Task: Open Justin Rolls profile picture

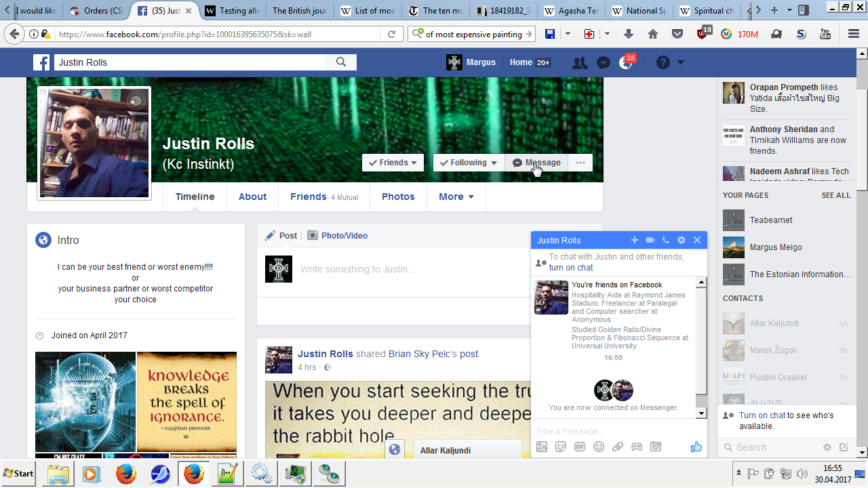Action: click(x=94, y=143)
